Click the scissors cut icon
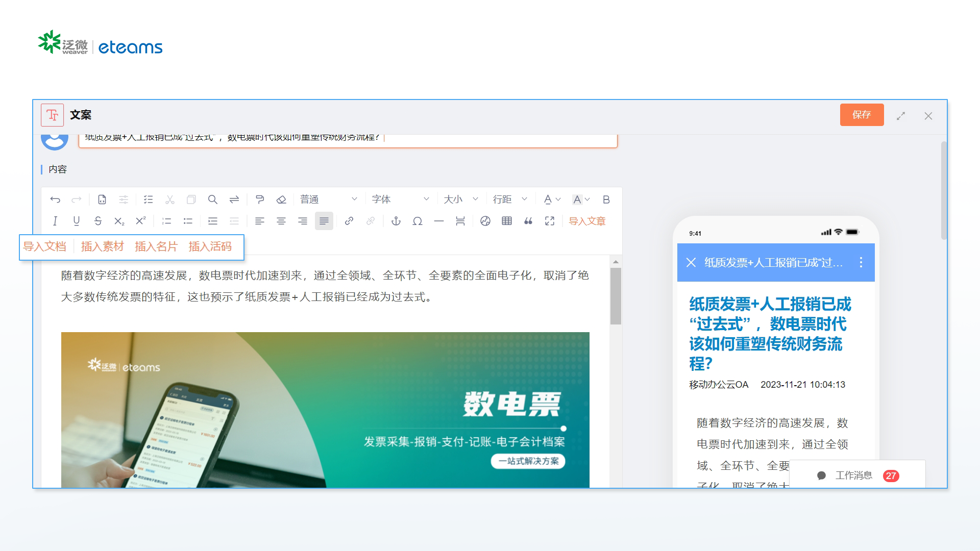Image resolution: width=980 pixels, height=551 pixels. (170, 199)
